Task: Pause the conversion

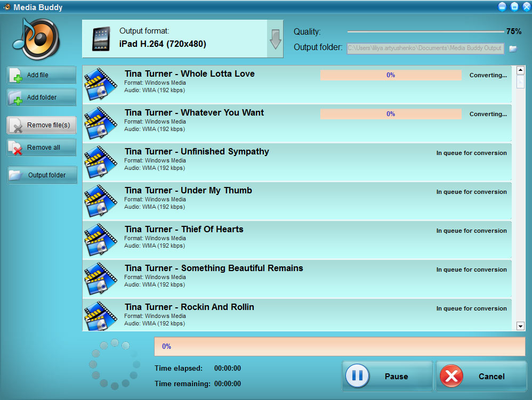Action: point(387,376)
